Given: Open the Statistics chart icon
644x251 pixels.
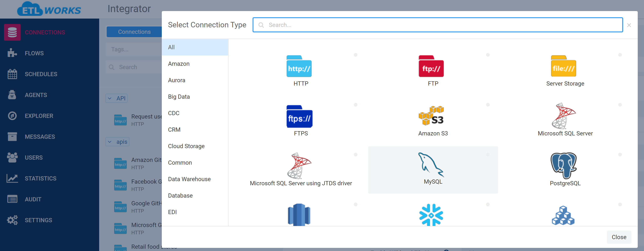Looking at the screenshot, I should (12, 178).
